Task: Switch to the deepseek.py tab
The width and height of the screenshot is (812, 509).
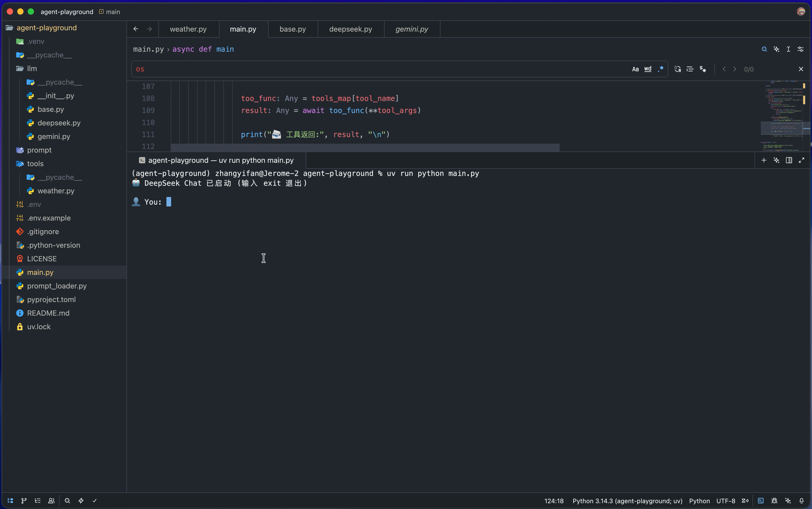Action: coord(350,29)
